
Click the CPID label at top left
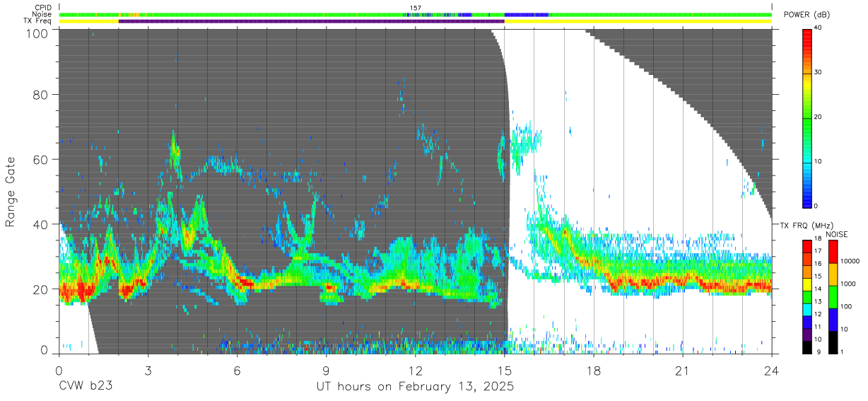pyautogui.click(x=43, y=8)
